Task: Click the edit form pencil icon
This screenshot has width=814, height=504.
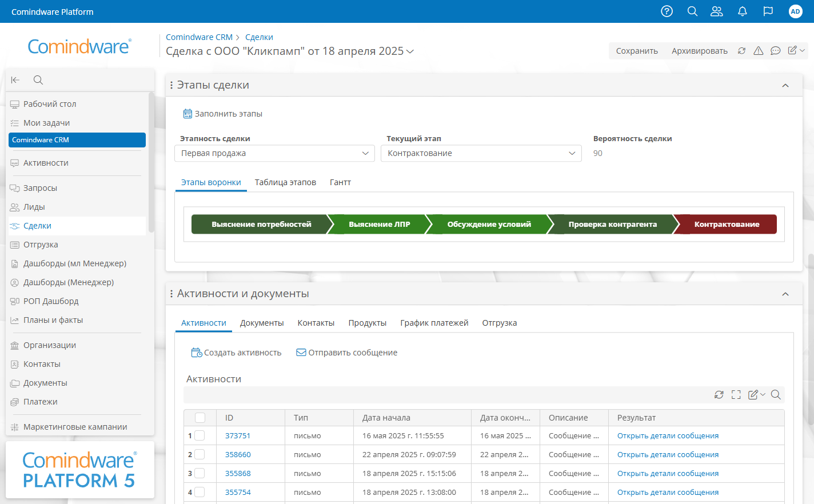Action: pos(792,50)
